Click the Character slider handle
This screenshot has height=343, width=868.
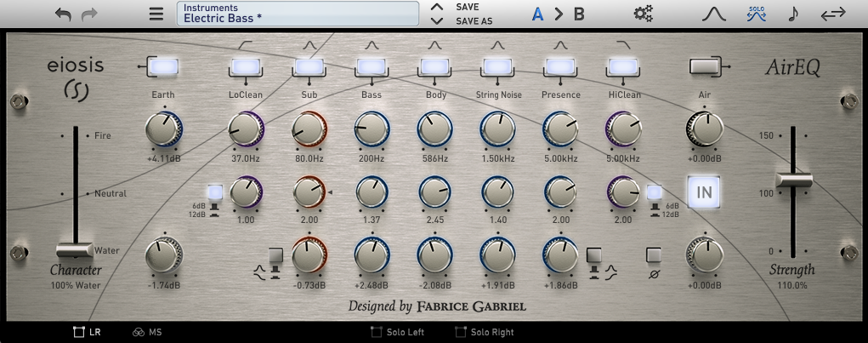click(75, 250)
